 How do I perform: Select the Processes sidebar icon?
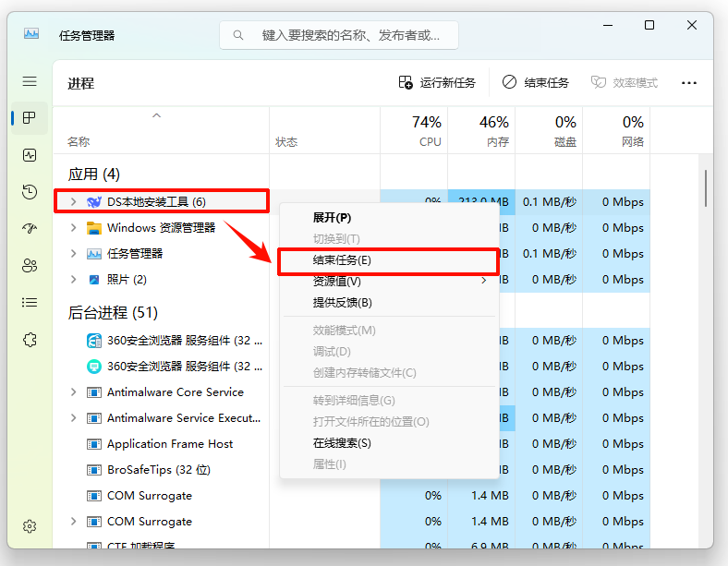tap(30, 118)
